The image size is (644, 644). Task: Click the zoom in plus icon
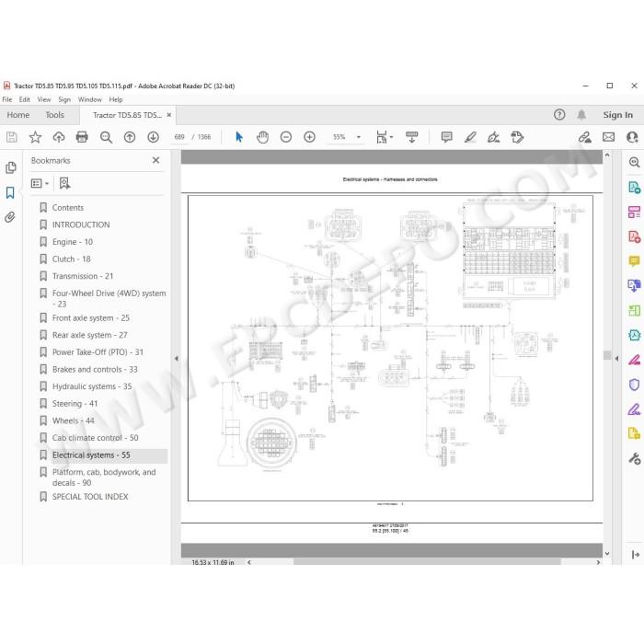point(309,137)
